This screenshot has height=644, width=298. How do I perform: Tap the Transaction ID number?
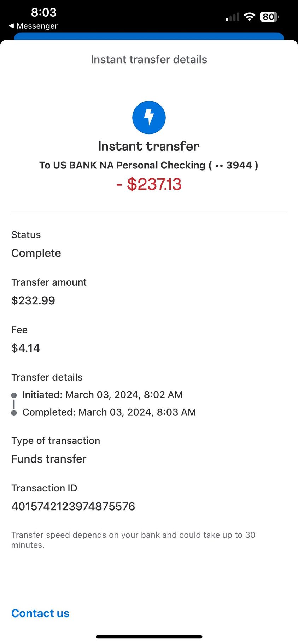tap(73, 506)
